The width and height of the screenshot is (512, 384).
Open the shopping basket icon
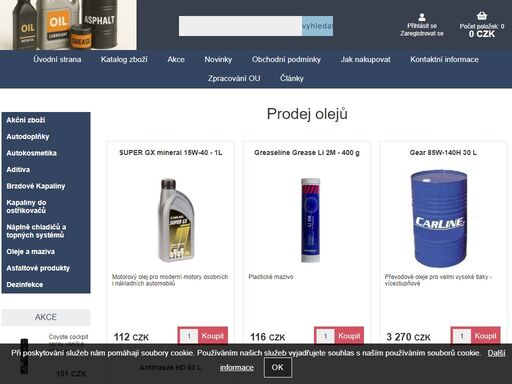pyautogui.click(x=482, y=16)
